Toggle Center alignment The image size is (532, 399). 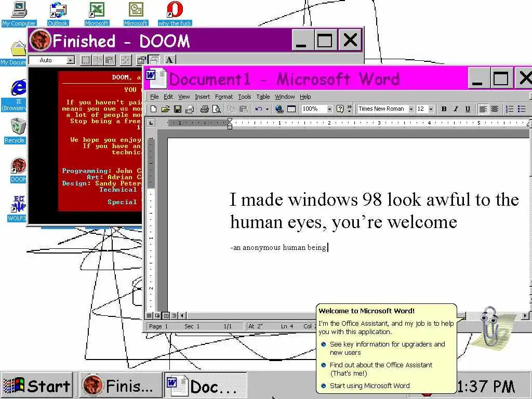[x=495, y=109]
